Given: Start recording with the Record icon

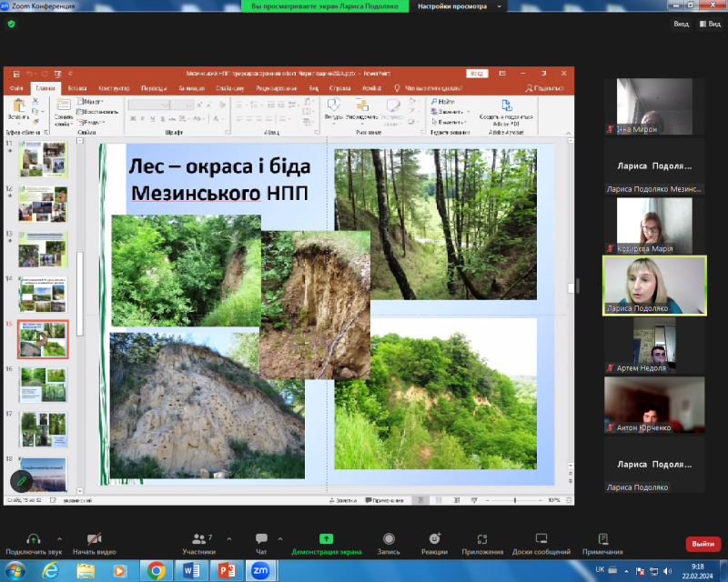Looking at the screenshot, I should pos(389,538).
